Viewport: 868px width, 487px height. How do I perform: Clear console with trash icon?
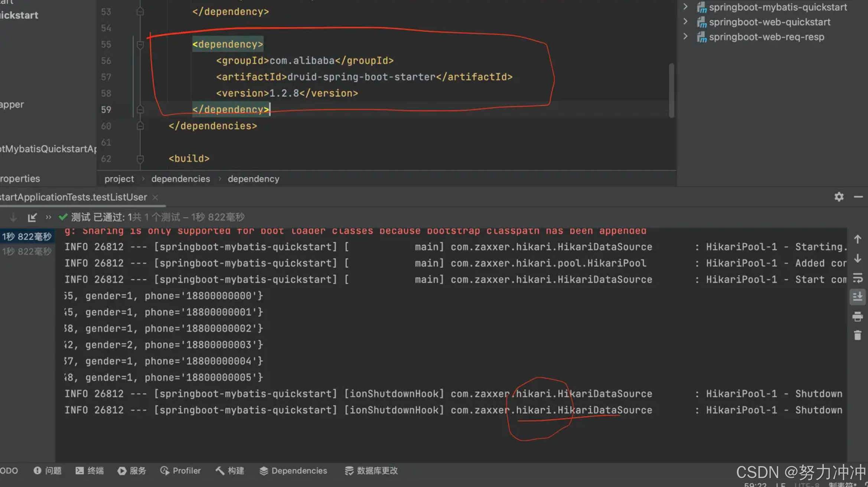857,336
